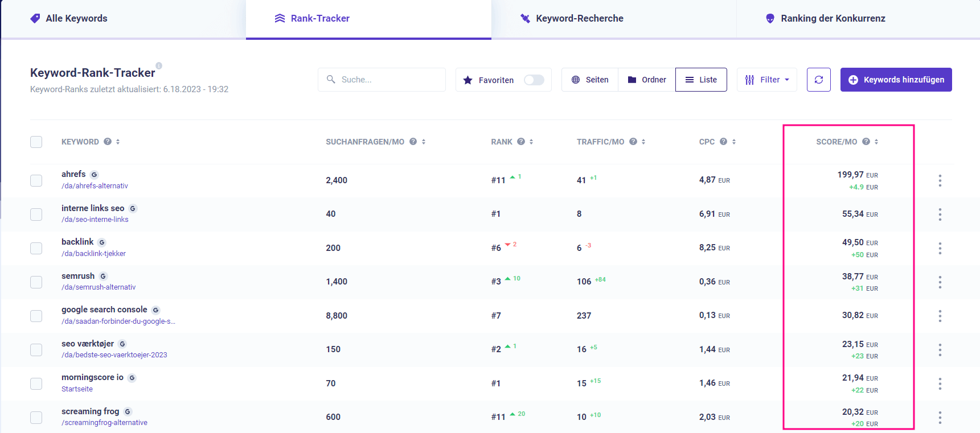This screenshot has width=980, height=433.
Task: Open three-dot menu for ahrefs row
Action: coord(940,180)
